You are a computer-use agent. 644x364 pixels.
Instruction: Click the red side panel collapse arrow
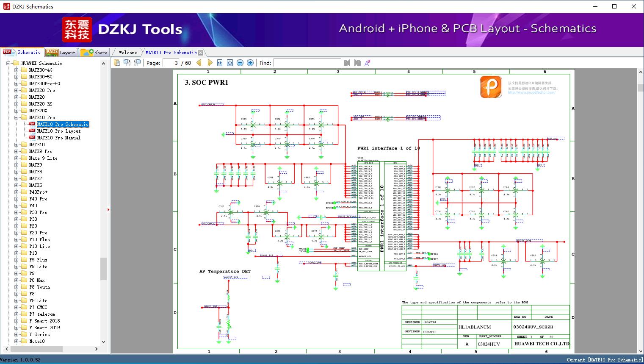coord(109,209)
